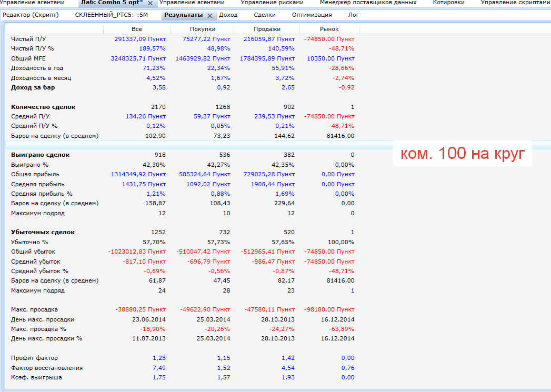The width and height of the screenshot is (551, 392).
Task: Click the Рынок column header
Action: coord(329,29)
